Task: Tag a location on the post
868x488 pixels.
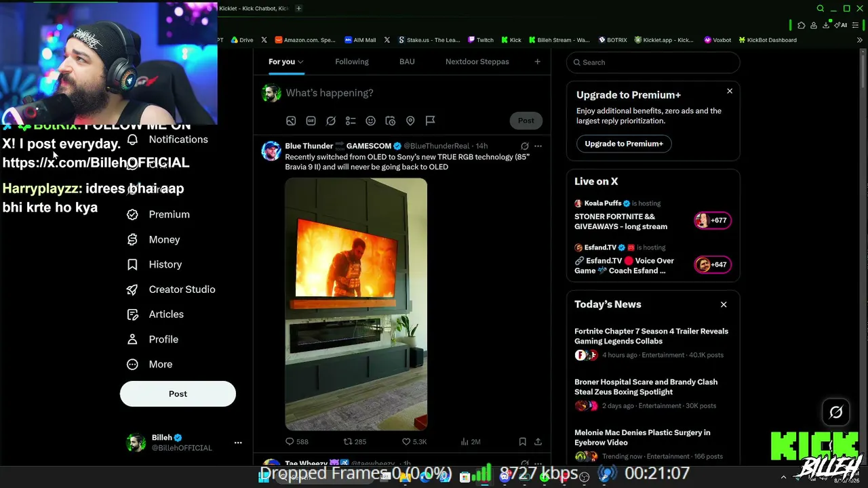Action: coord(410,121)
